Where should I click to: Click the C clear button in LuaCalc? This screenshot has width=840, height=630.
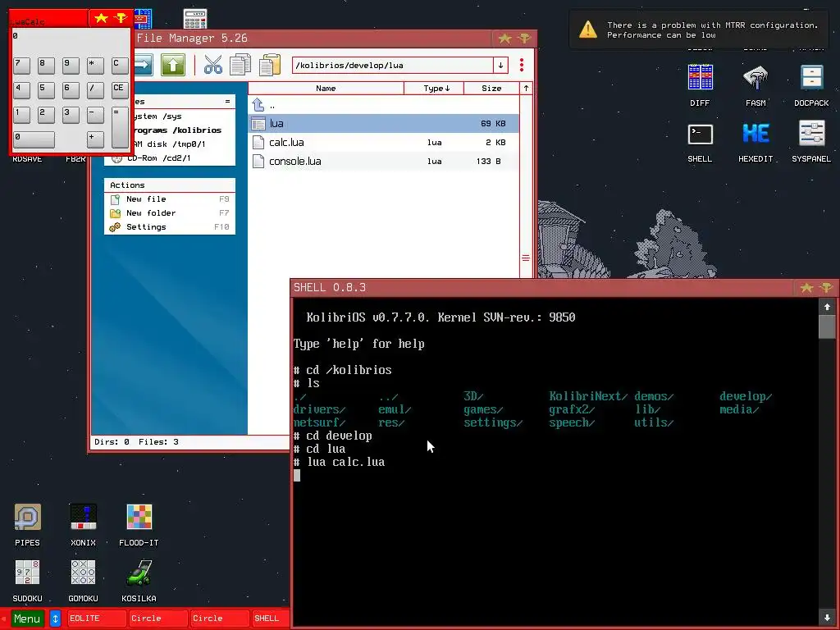[120, 66]
